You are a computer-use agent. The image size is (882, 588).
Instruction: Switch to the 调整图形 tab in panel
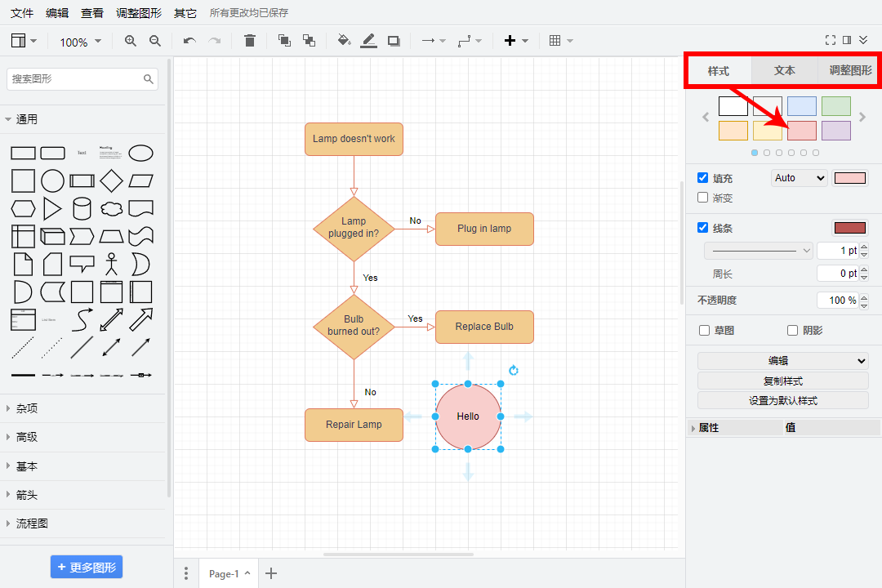tap(849, 70)
